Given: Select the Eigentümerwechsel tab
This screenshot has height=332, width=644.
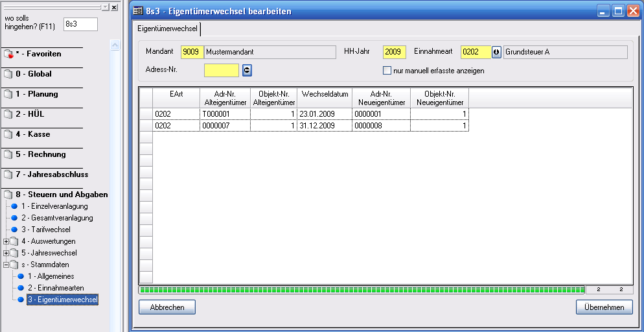Looking at the screenshot, I should click(x=168, y=29).
